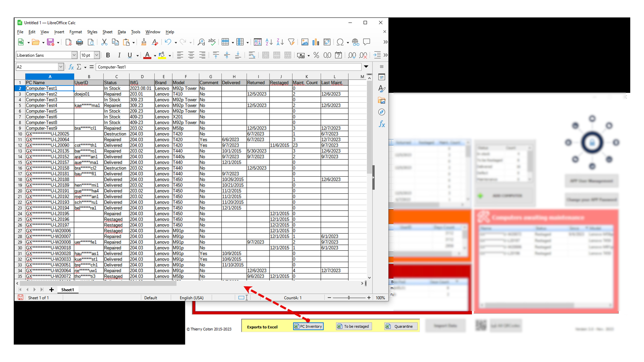Open the Data menu

121,32
